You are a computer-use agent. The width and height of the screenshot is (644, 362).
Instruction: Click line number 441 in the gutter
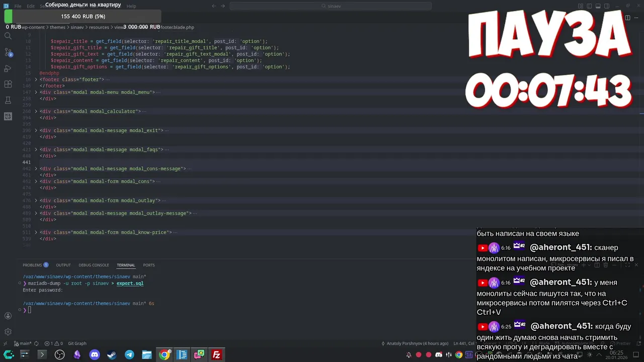tap(27, 162)
